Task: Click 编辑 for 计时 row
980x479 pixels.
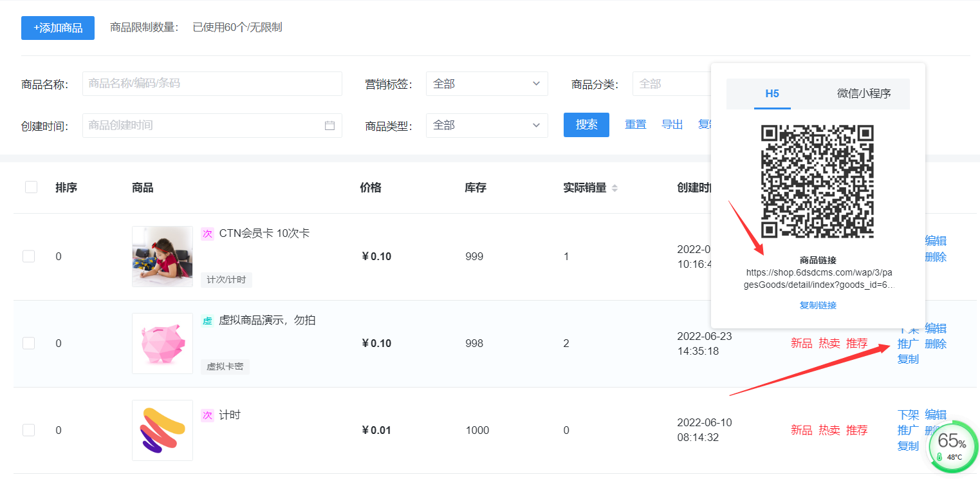Action: pos(936,415)
